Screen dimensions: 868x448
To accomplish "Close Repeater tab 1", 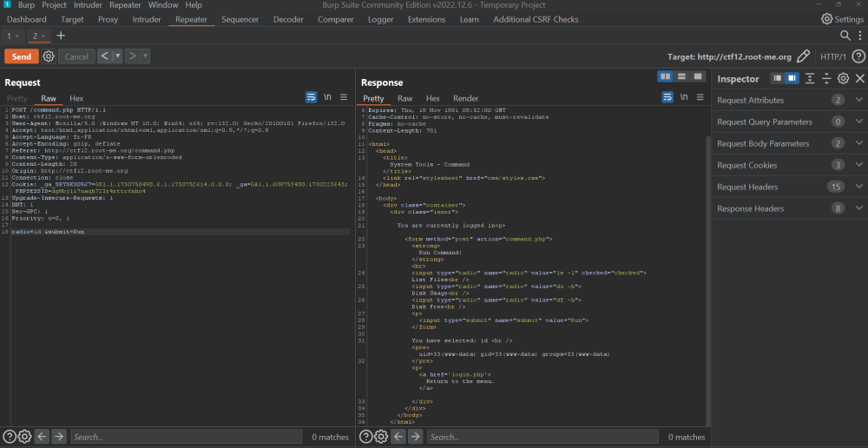I will 16,36.
